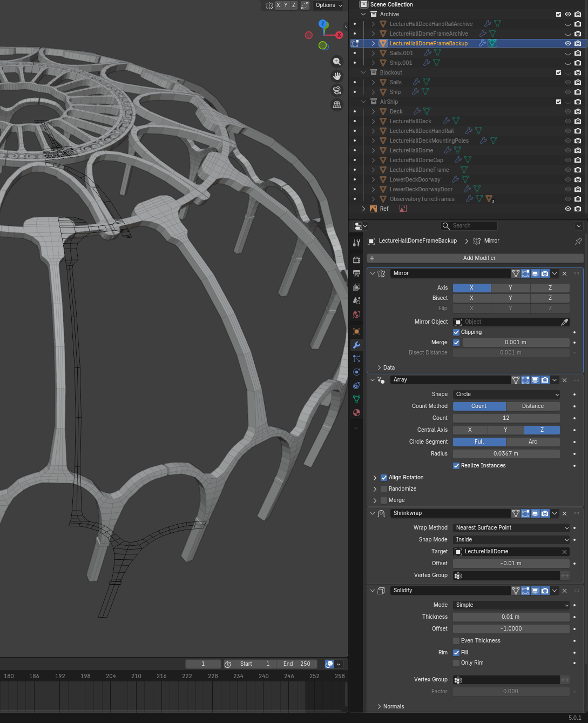
Task: Open the Snap Mode dropdown
Action: (x=511, y=540)
